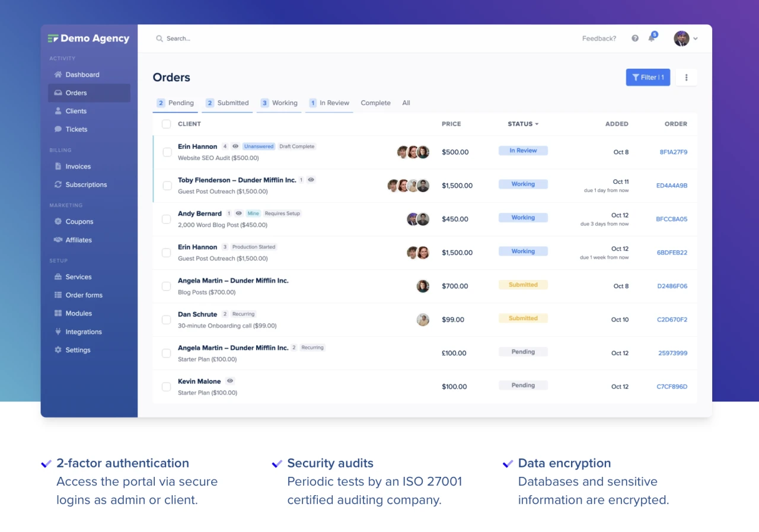
Task: Click the Production Started tag
Action: pyautogui.click(x=254, y=247)
